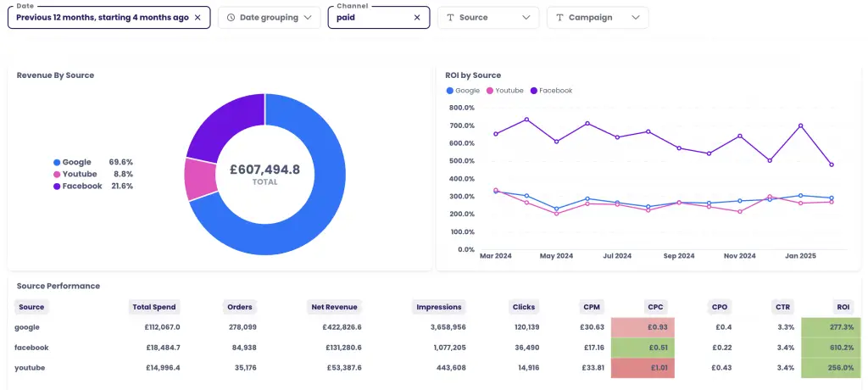
Task: Clear the Date filter with its X icon
Action: point(198,18)
